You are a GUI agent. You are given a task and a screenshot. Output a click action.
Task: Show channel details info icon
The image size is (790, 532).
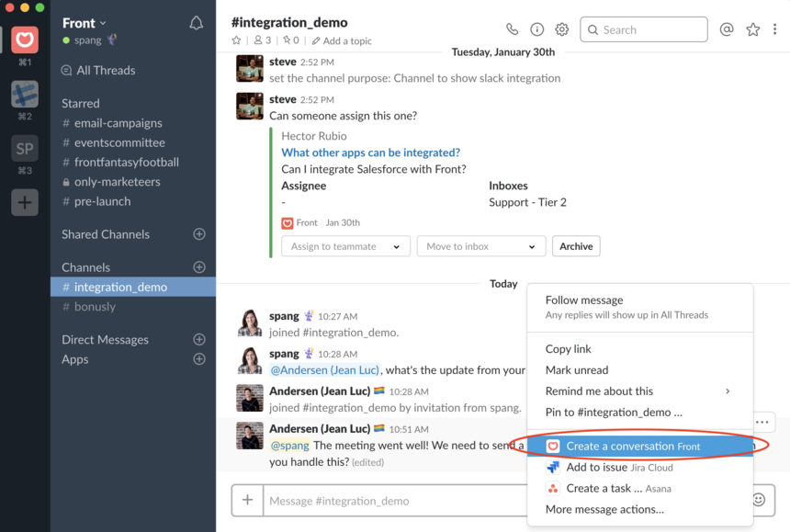537,29
